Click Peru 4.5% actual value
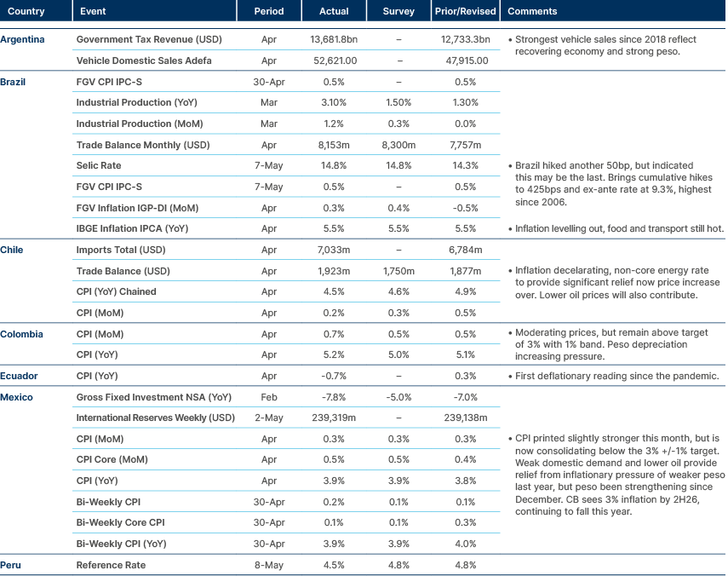The height and width of the screenshot is (576, 728). point(334,565)
